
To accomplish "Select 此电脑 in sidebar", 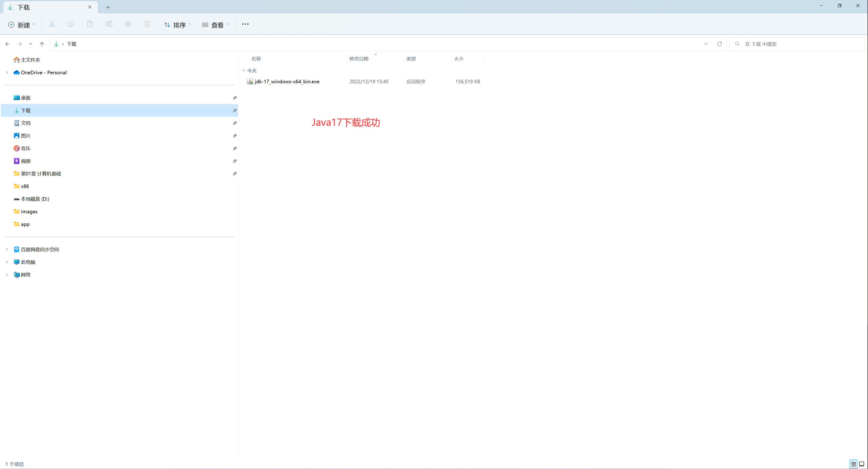I will (25, 262).
